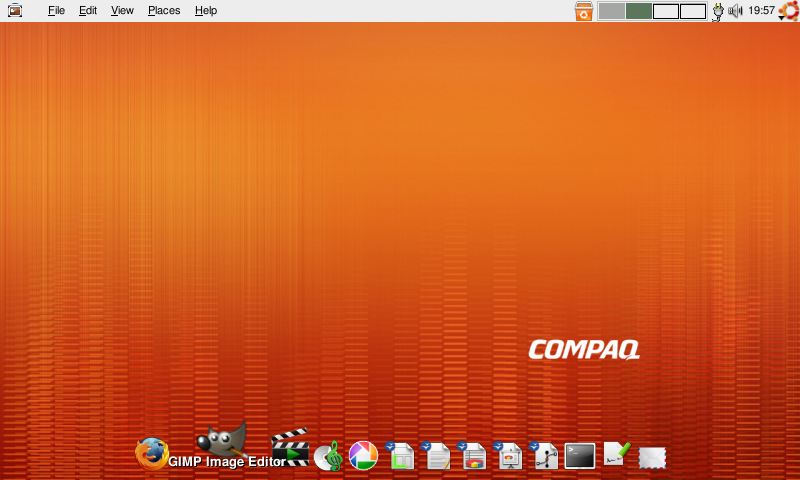Launch the text editor with green pen
800x480 pixels.
pos(617,453)
